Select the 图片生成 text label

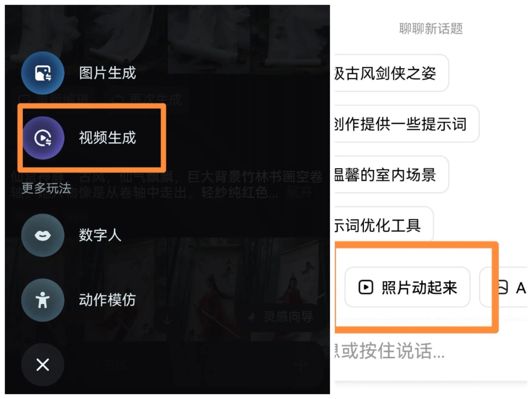click(x=107, y=73)
